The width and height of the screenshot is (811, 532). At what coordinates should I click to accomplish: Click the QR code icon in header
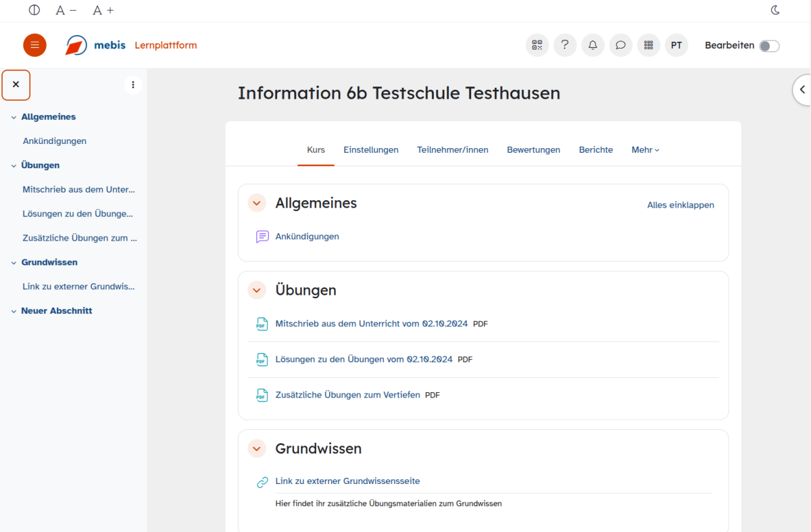click(x=537, y=45)
